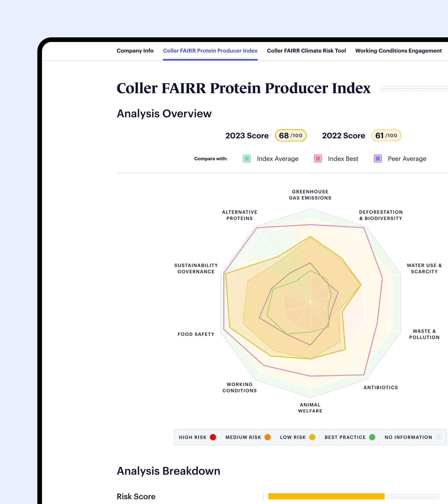Toggle the Index Best comparison checkbox
This screenshot has width=448, height=504.
318,158
